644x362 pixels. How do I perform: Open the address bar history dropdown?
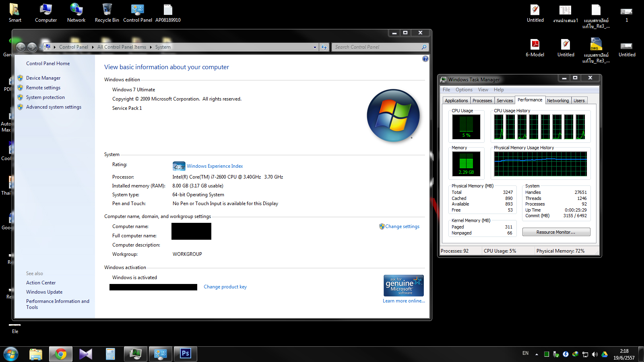315,47
